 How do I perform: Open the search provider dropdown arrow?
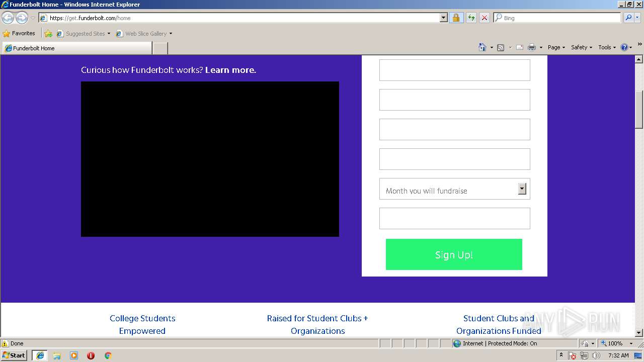click(x=638, y=18)
